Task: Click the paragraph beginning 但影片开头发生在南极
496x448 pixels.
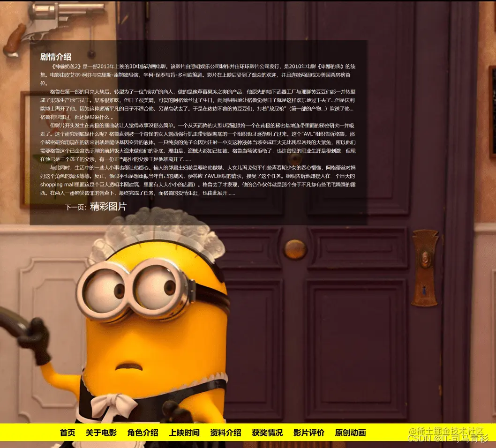Action: tap(198, 142)
